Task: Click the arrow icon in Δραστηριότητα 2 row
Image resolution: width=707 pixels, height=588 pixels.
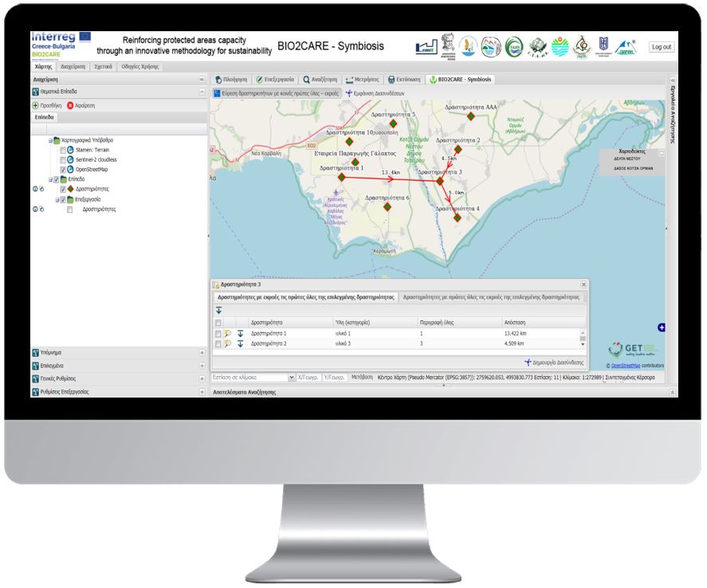Action: (241, 343)
